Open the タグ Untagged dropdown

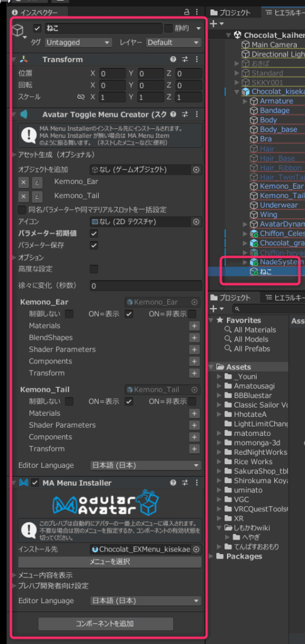(79, 42)
